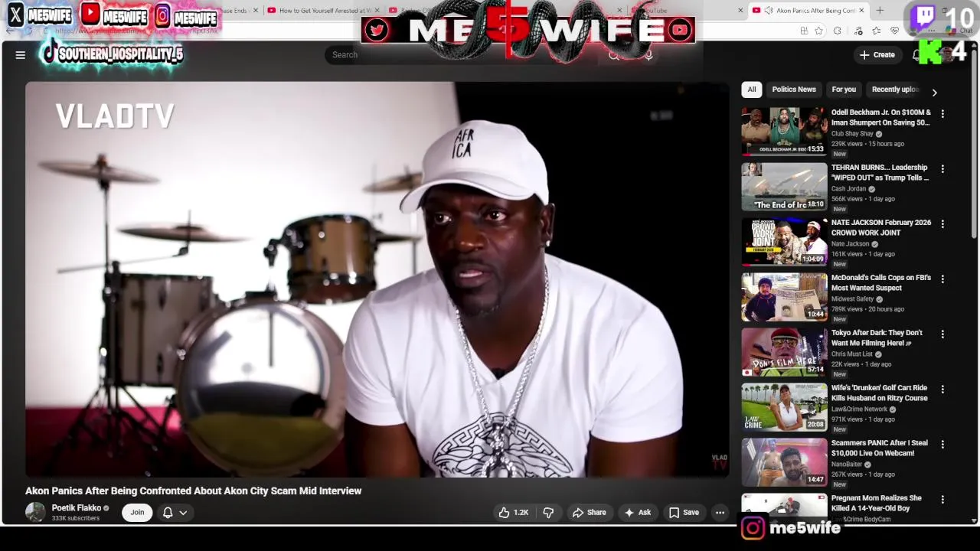980x551 pixels.
Task: Select the Politics News filter chip
Action: pos(794,90)
